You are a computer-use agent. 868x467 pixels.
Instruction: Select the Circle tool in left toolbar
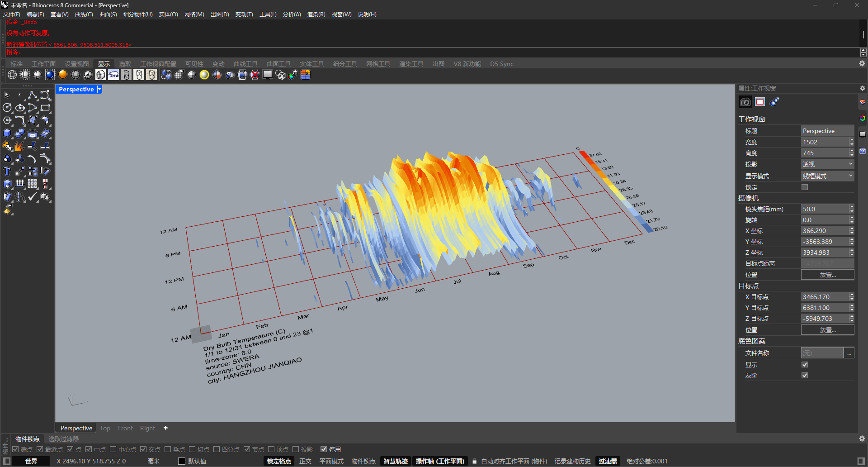click(x=7, y=108)
